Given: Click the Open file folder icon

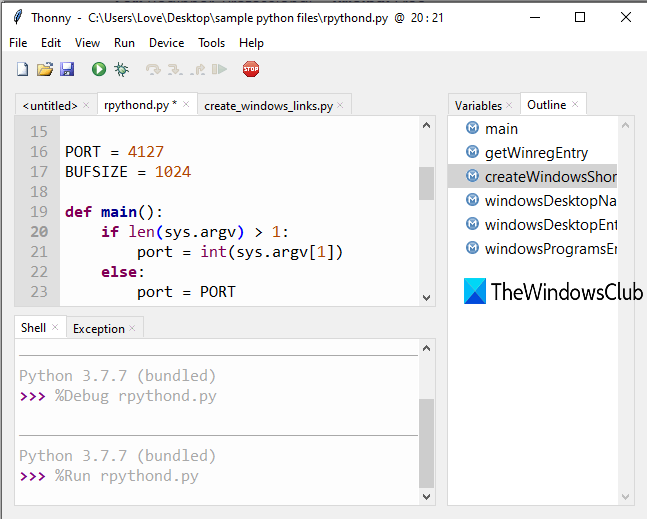Looking at the screenshot, I should coord(45,69).
